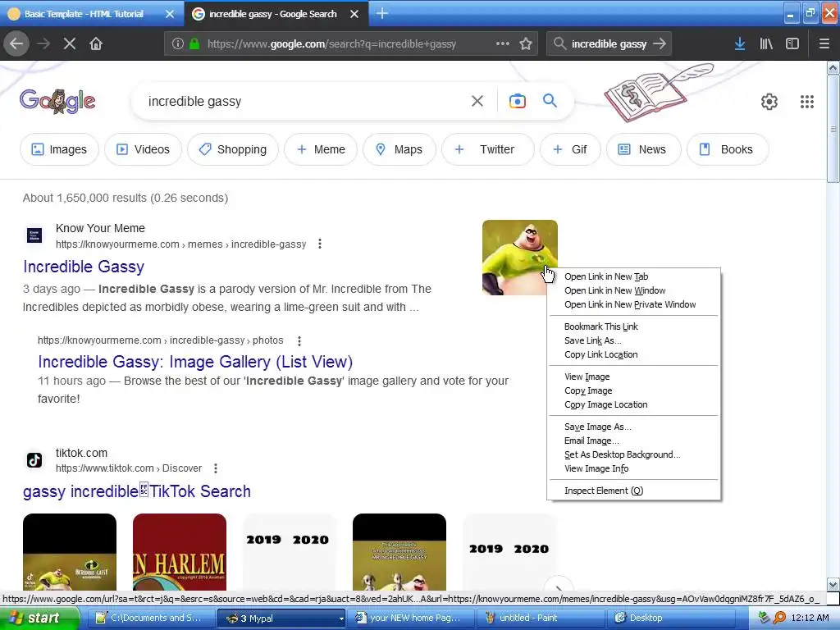Close the incredible gassy Google Search tab

pos(354,14)
